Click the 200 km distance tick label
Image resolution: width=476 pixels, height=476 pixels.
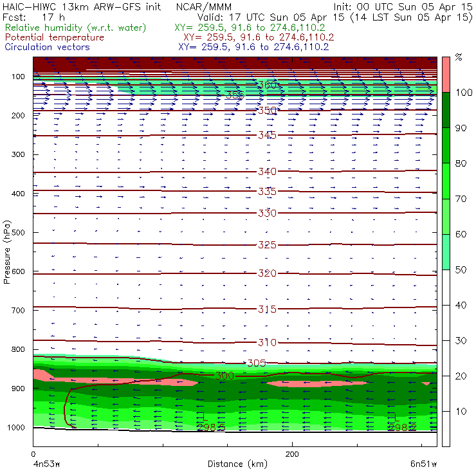292,454
